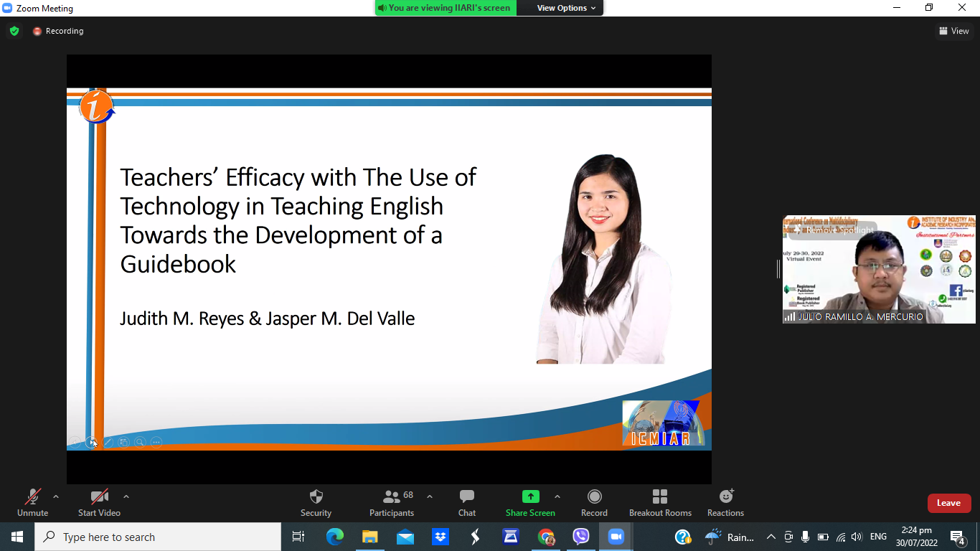Expand video options arrow beside Start Video
The width and height of the screenshot is (980, 551).
tap(126, 496)
